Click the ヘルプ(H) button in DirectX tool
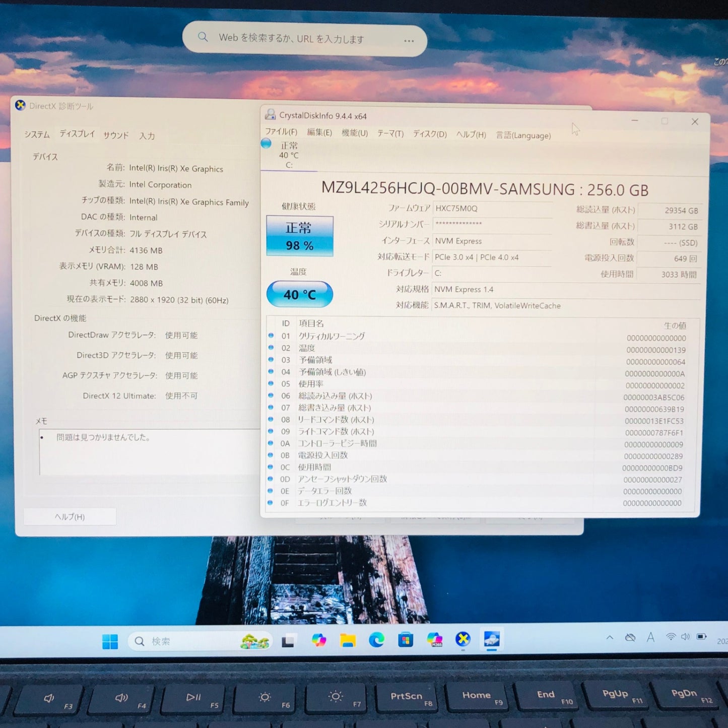The width and height of the screenshot is (728, 728). [69, 516]
